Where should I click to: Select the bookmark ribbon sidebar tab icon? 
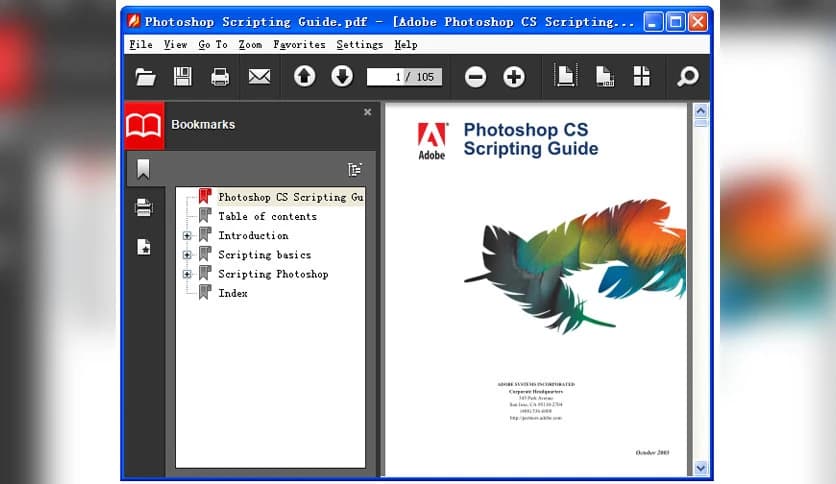(x=143, y=170)
